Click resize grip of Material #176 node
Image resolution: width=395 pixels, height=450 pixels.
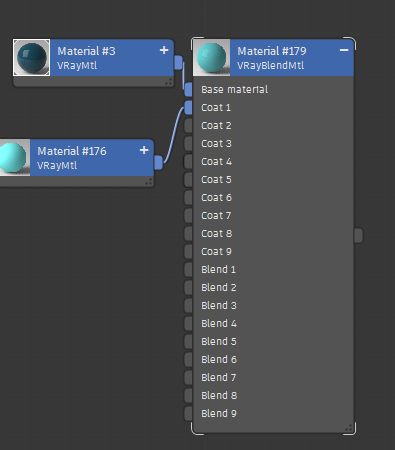point(149,182)
